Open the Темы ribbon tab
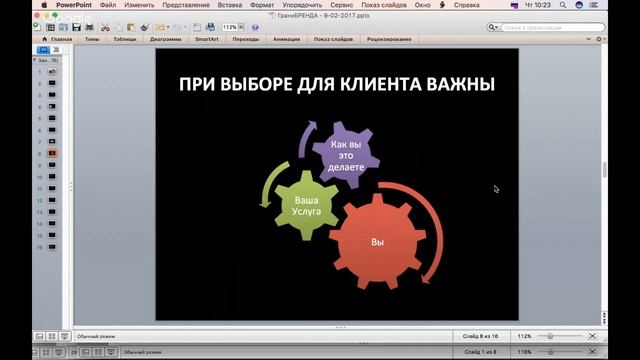The height and width of the screenshot is (360, 640). pos(92,39)
